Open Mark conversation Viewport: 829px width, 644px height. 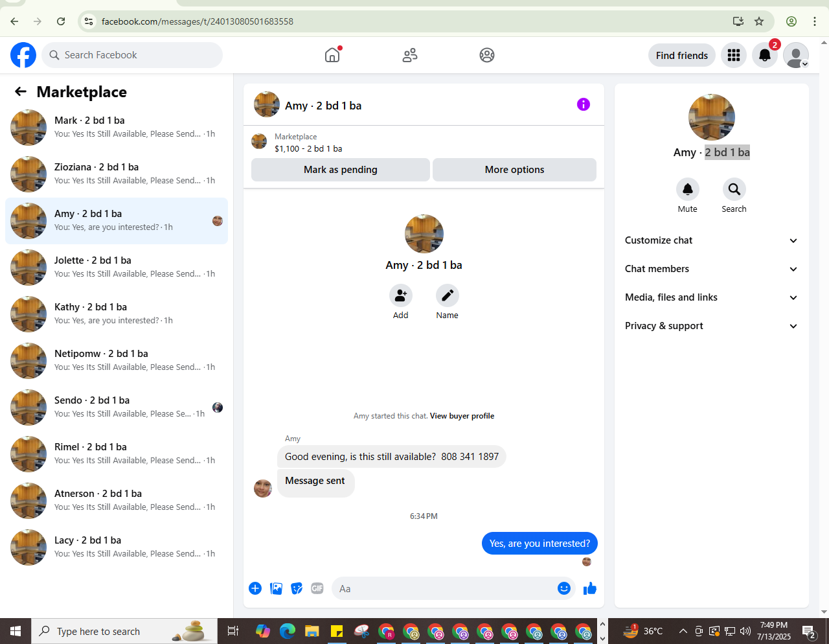pyautogui.click(x=117, y=128)
